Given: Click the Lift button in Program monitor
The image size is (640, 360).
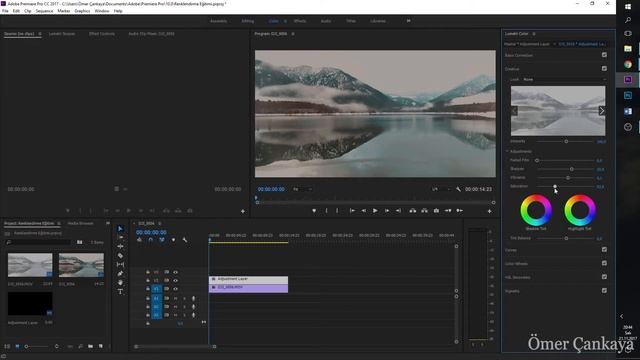Looking at the screenshot, I should (x=413, y=211).
